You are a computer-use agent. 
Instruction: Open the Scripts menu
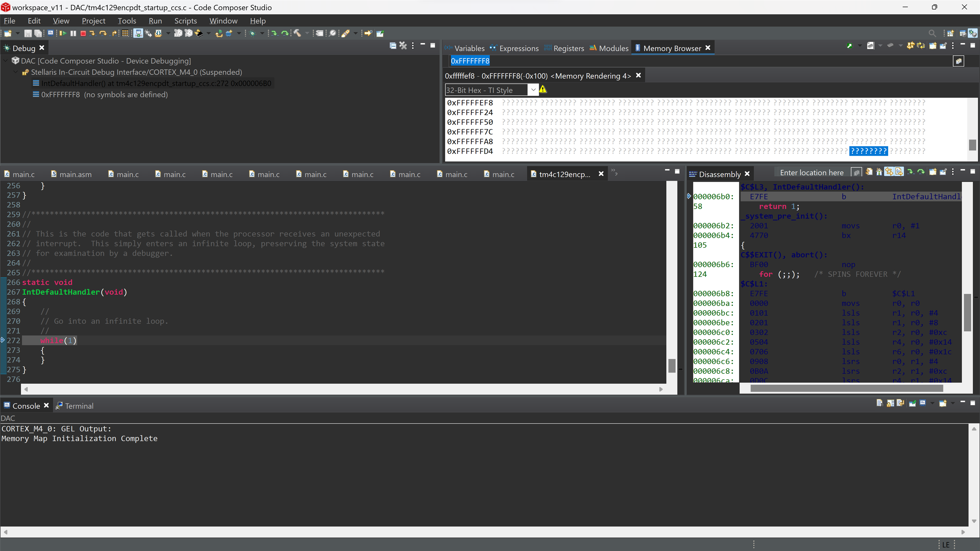tap(185, 21)
